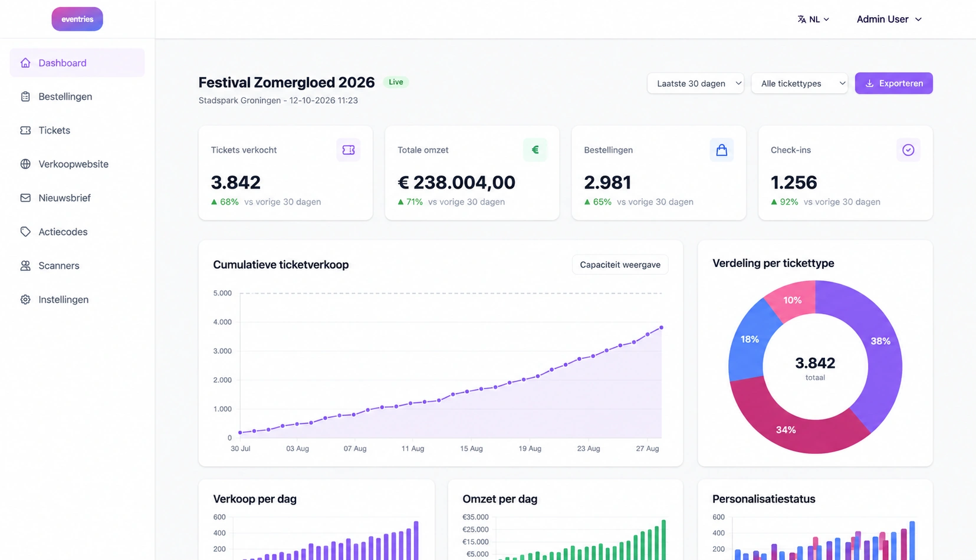Click the Tickets sidebar icon
976x560 pixels.
25,130
